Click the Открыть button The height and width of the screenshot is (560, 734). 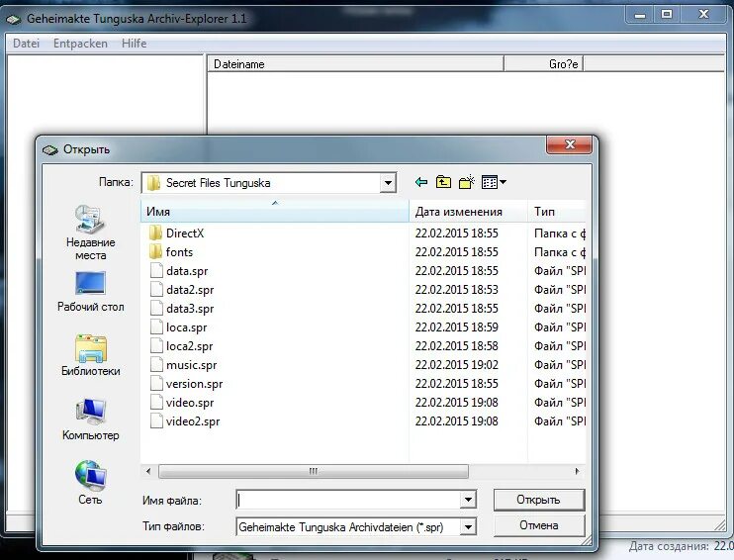pos(539,500)
